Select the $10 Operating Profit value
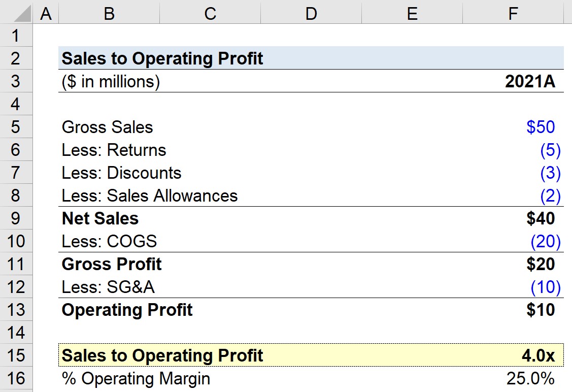572x392 pixels. 541,310
